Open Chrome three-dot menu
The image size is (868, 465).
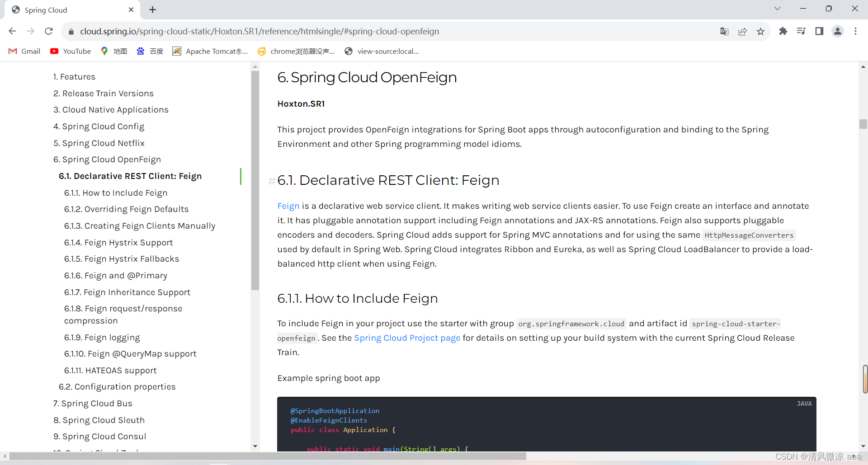point(855,31)
